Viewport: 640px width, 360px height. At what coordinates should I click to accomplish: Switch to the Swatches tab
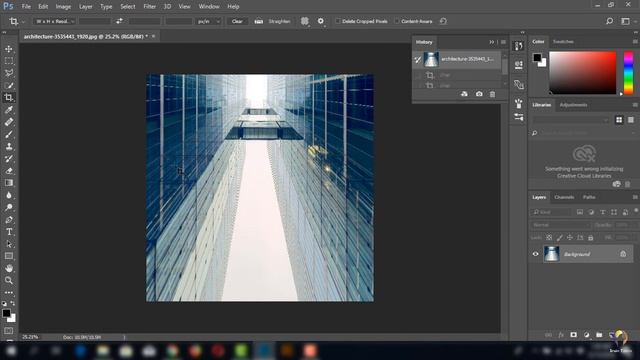click(x=563, y=42)
